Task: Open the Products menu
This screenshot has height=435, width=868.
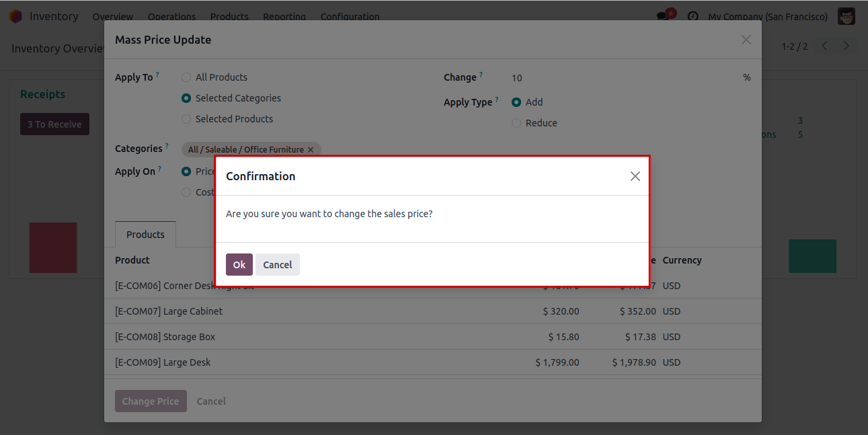Action: (229, 16)
